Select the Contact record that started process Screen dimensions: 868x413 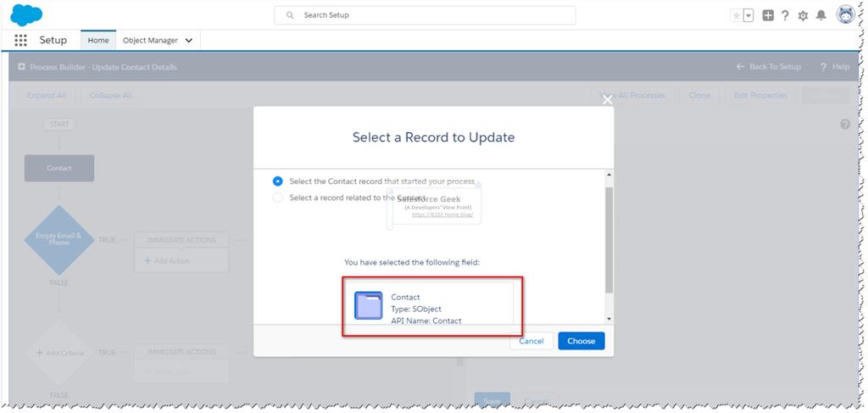[278, 181]
